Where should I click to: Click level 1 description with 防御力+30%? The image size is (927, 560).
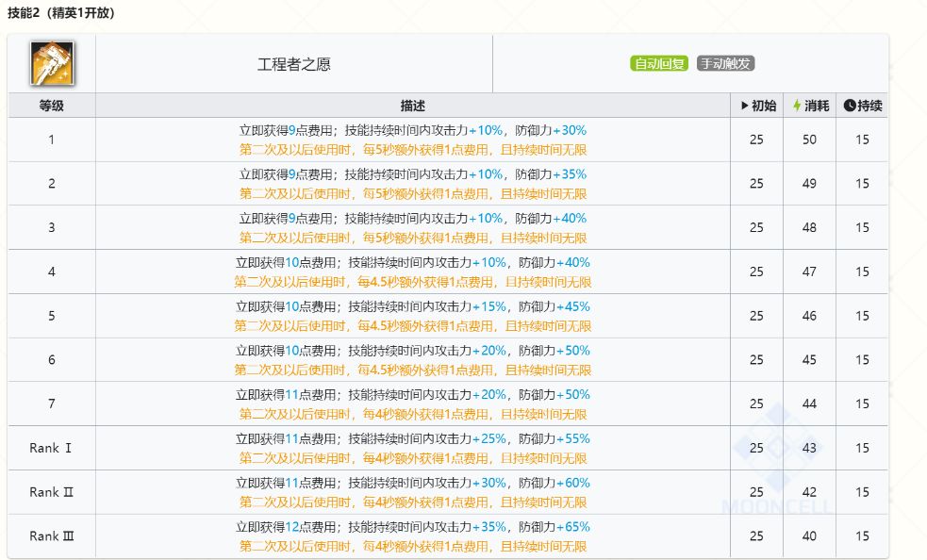click(x=413, y=140)
